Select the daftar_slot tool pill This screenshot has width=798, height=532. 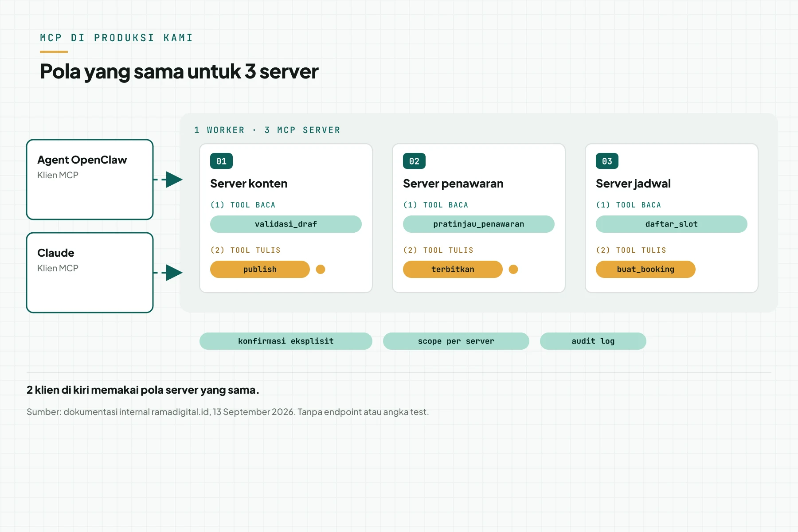672,224
